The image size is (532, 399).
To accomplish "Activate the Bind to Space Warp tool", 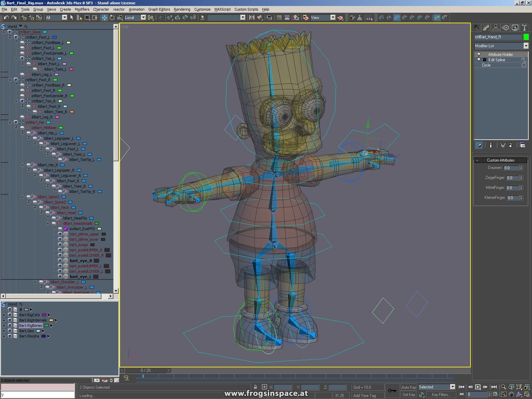I will [x=39, y=18].
